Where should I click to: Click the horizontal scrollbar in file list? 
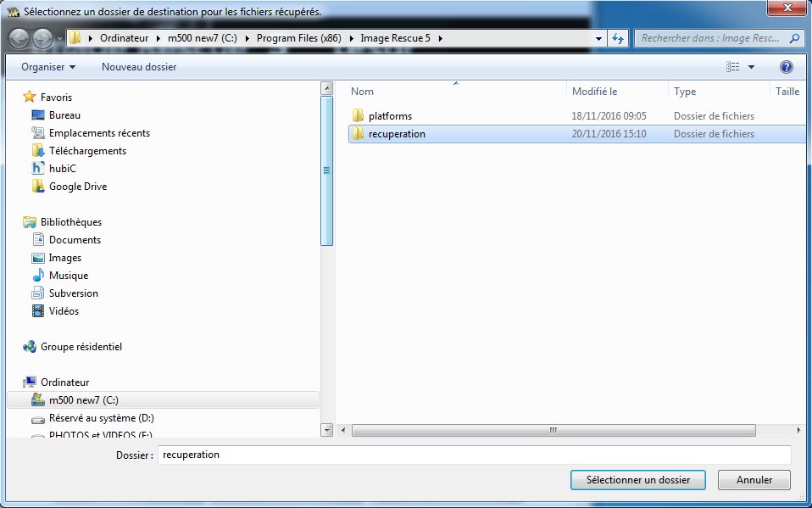tap(553, 430)
